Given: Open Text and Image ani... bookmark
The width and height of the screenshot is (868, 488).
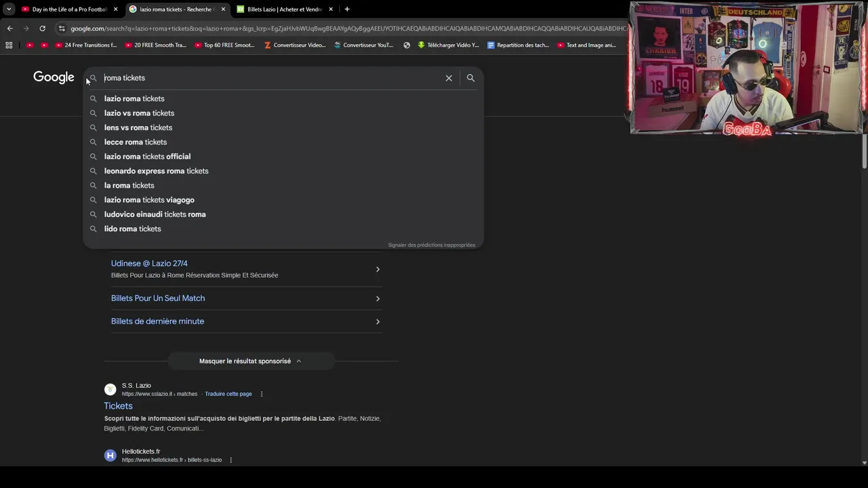Looking at the screenshot, I should tap(587, 45).
